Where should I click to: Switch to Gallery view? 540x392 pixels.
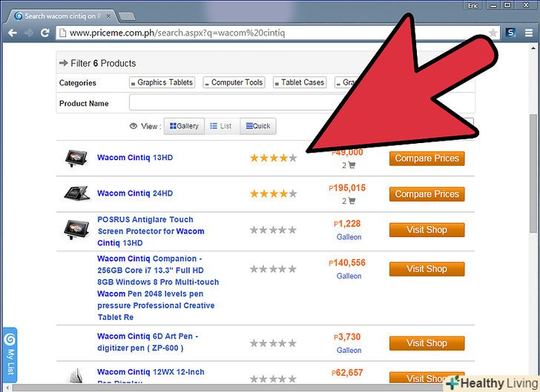click(184, 126)
